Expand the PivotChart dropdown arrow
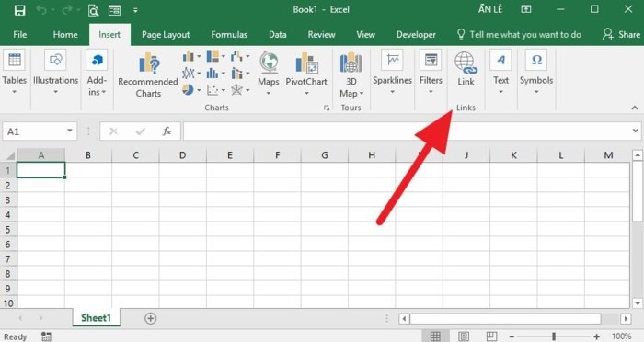This screenshot has height=342, width=644. point(306,94)
